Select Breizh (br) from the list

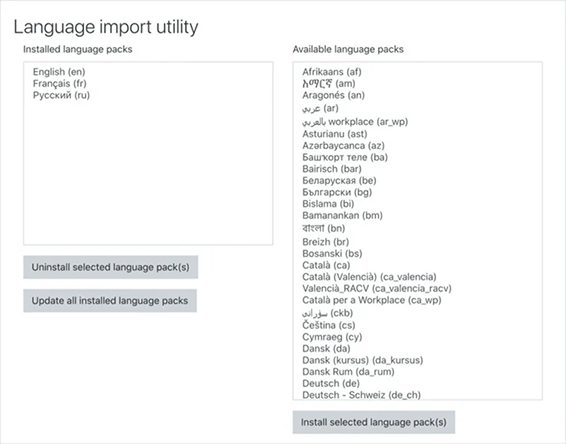[326, 241]
